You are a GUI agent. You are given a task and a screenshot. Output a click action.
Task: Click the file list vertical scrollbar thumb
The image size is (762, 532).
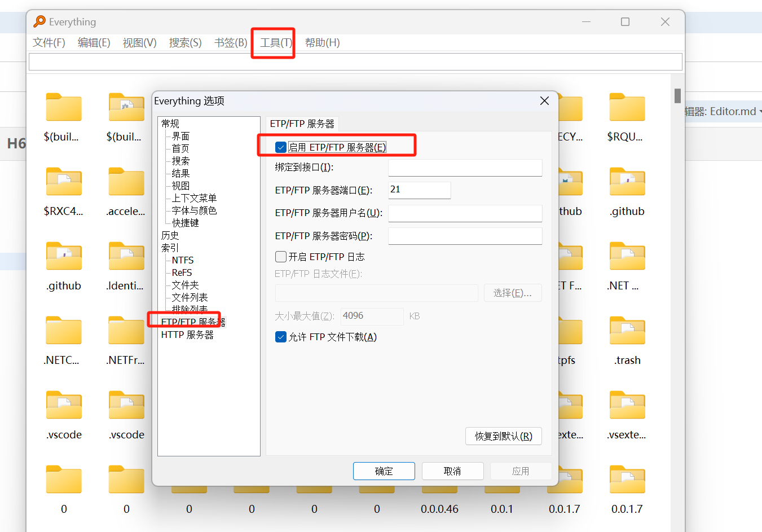677,96
